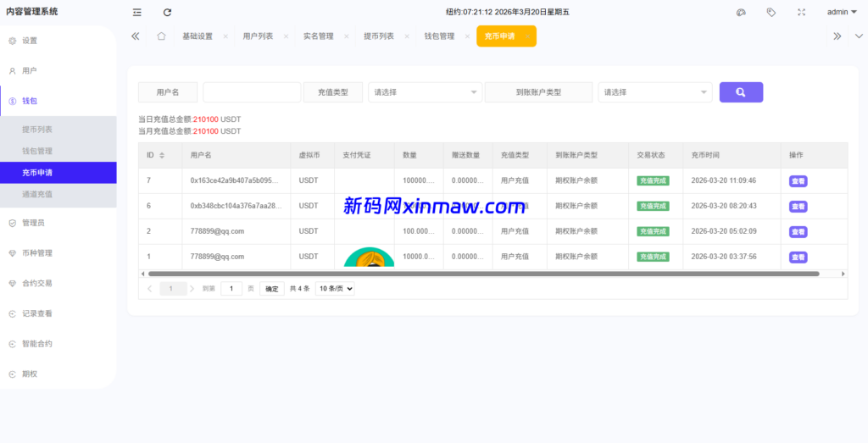Expand the 智能合约 sidebar menu
The image size is (868, 443).
click(58, 343)
